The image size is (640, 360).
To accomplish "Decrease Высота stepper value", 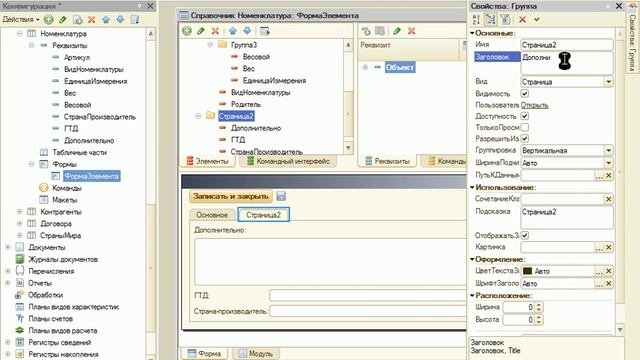I will 539,322.
